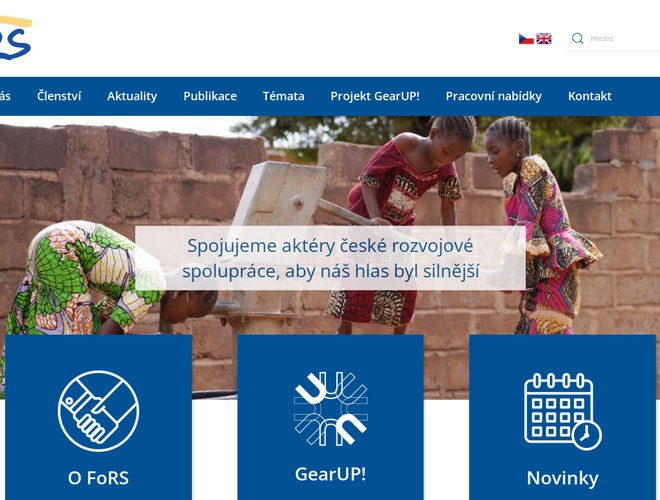The width and height of the screenshot is (660, 500).
Task: Open the Témata menu item
Action: pyautogui.click(x=284, y=96)
